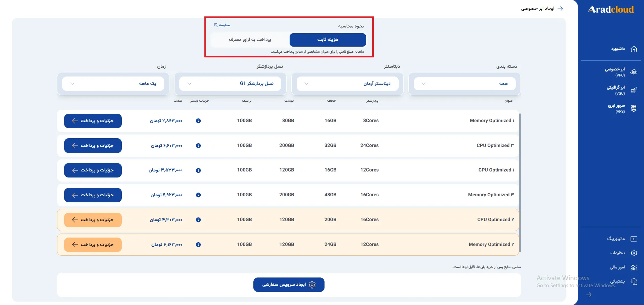Click the plans list vertical scrollbar
The image size is (644, 305).
(520, 183)
